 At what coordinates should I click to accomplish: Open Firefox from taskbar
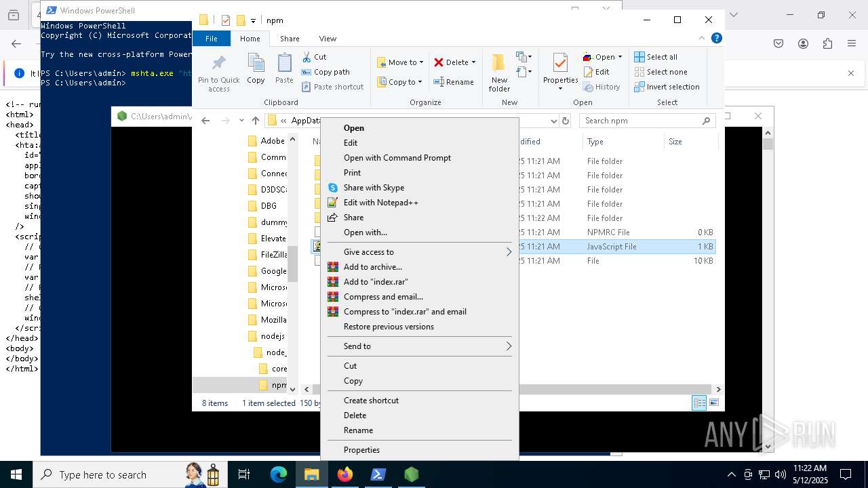[345, 474]
